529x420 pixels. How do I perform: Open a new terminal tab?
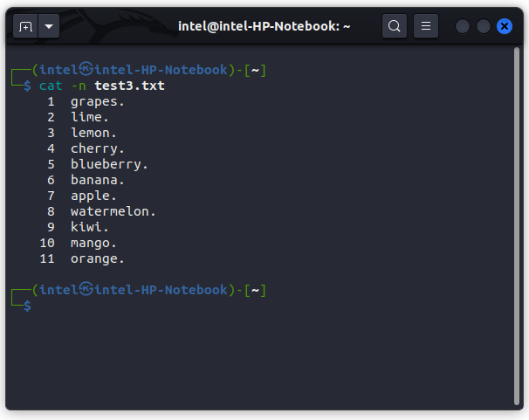25,26
